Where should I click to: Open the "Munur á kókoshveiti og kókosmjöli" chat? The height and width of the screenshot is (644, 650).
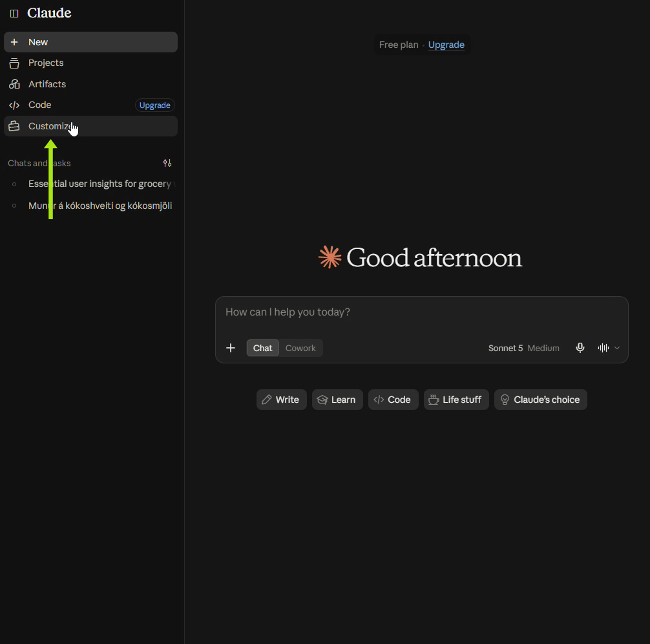tap(91, 206)
